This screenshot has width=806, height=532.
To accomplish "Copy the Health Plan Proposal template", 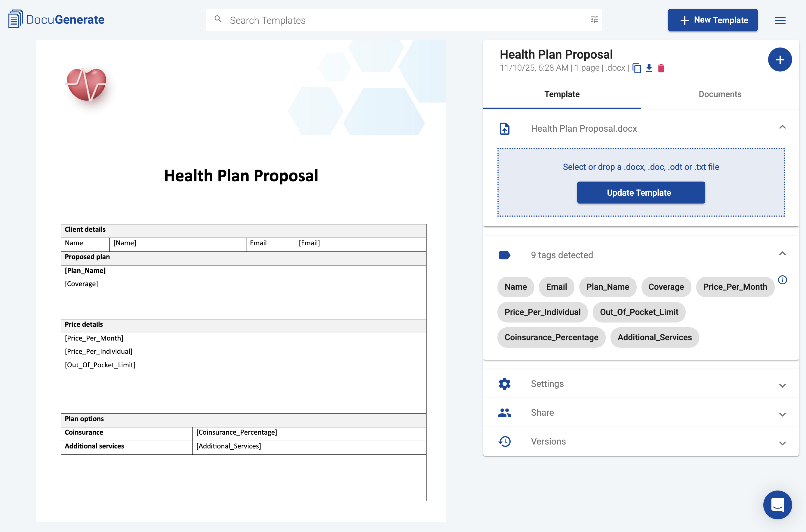I will coord(637,68).
